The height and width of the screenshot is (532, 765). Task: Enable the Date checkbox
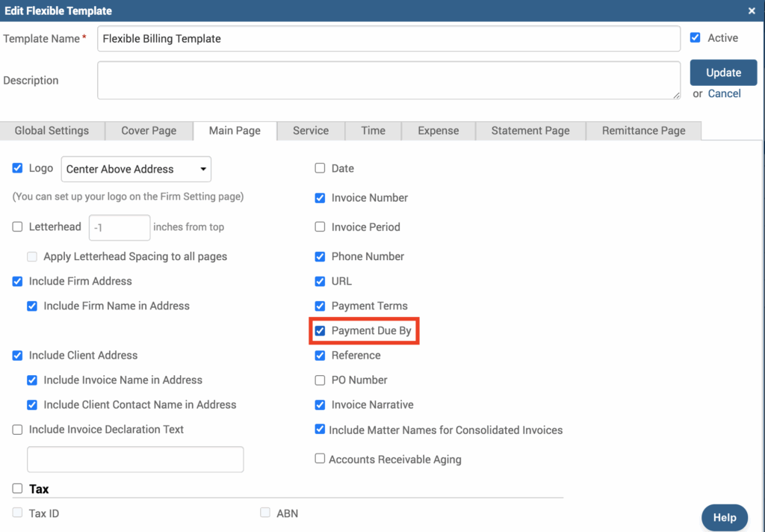point(320,168)
